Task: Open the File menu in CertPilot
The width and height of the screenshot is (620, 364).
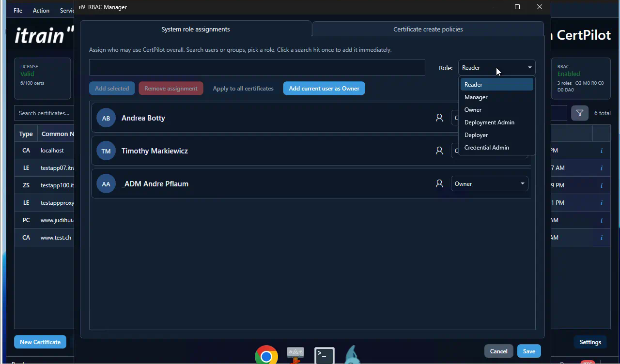Action: [18, 10]
